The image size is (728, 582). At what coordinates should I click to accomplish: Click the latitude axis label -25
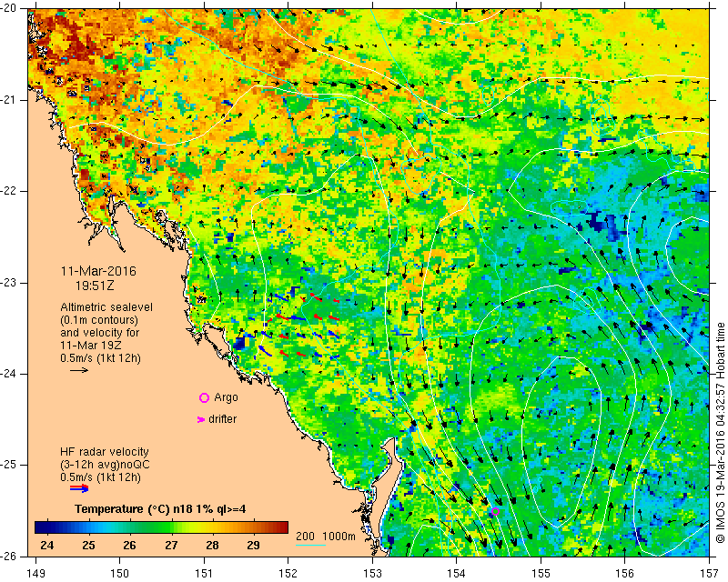(x=9, y=465)
